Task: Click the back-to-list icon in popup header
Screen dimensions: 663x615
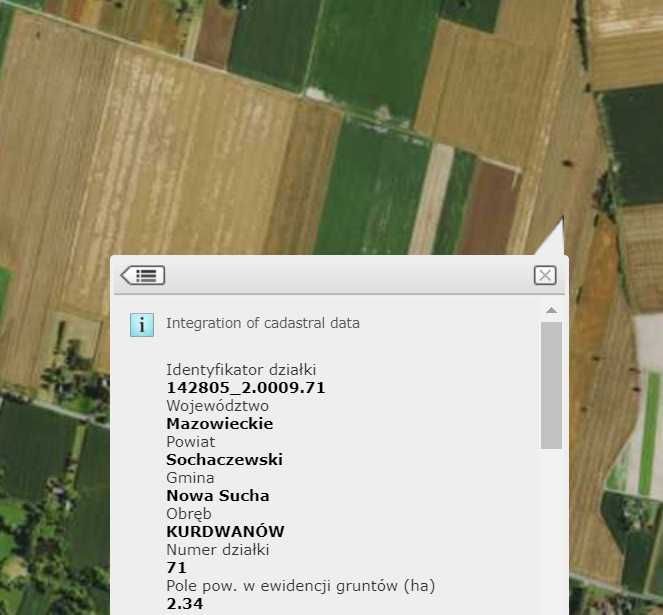Action: point(142,275)
